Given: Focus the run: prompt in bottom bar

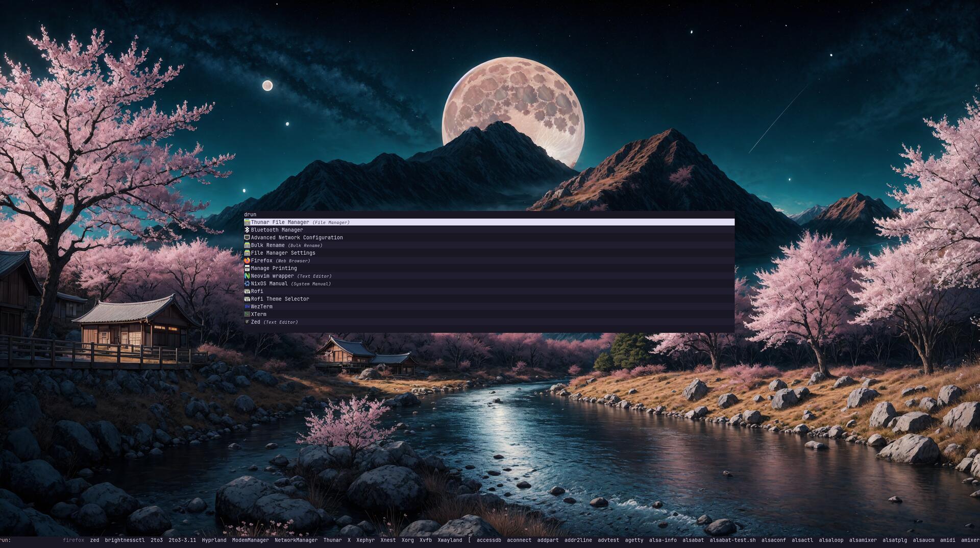Looking at the screenshot, I should point(5,540).
